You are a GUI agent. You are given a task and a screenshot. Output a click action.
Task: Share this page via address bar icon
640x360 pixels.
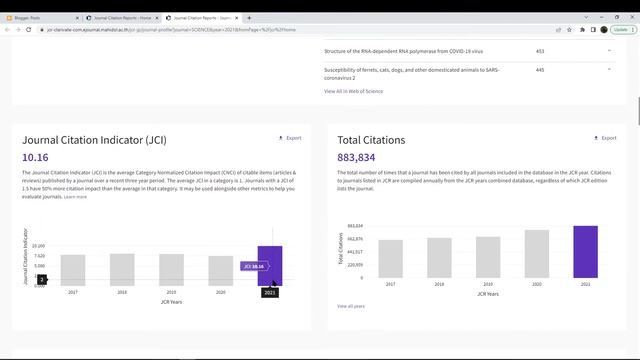coord(558,30)
